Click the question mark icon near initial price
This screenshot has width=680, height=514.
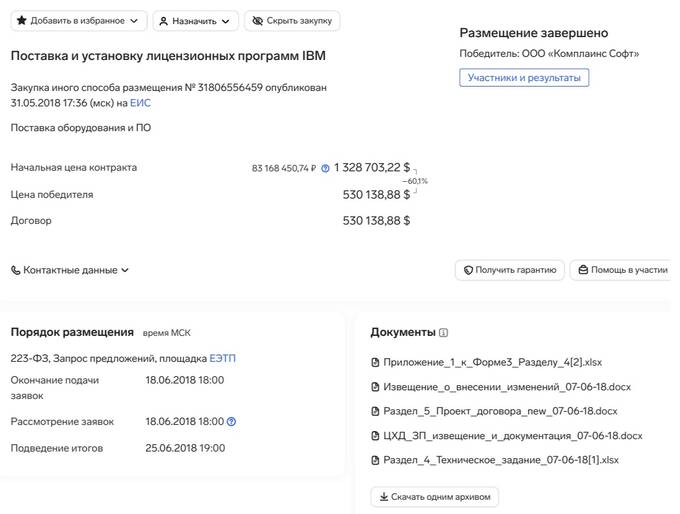[325, 168]
